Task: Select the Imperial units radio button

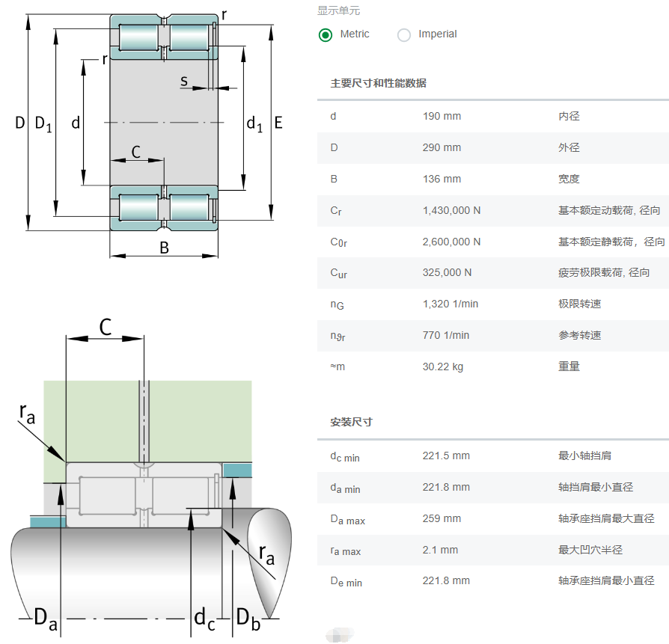Action: (403, 34)
